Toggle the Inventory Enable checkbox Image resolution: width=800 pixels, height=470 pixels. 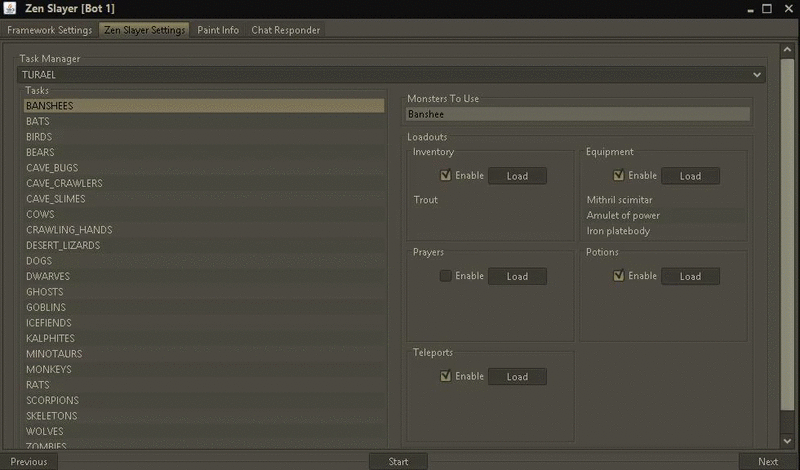click(445, 175)
